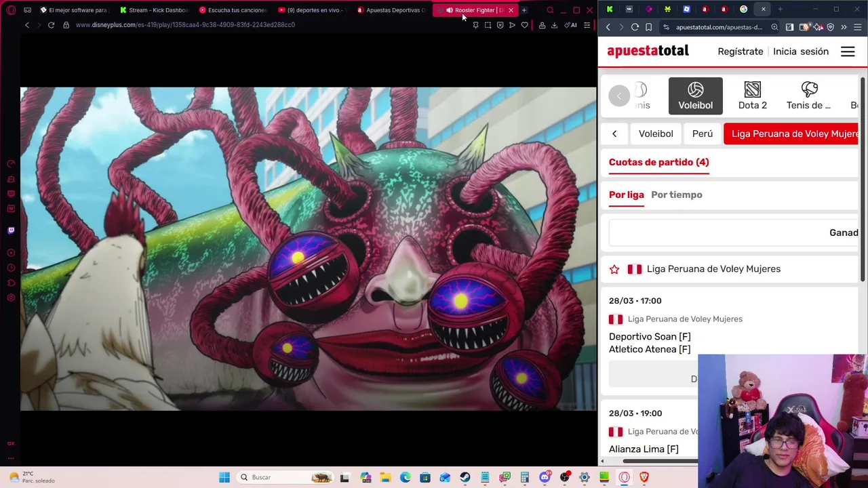
Task: Select the Tenis de mesa sport icon
Action: [x=808, y=96]
